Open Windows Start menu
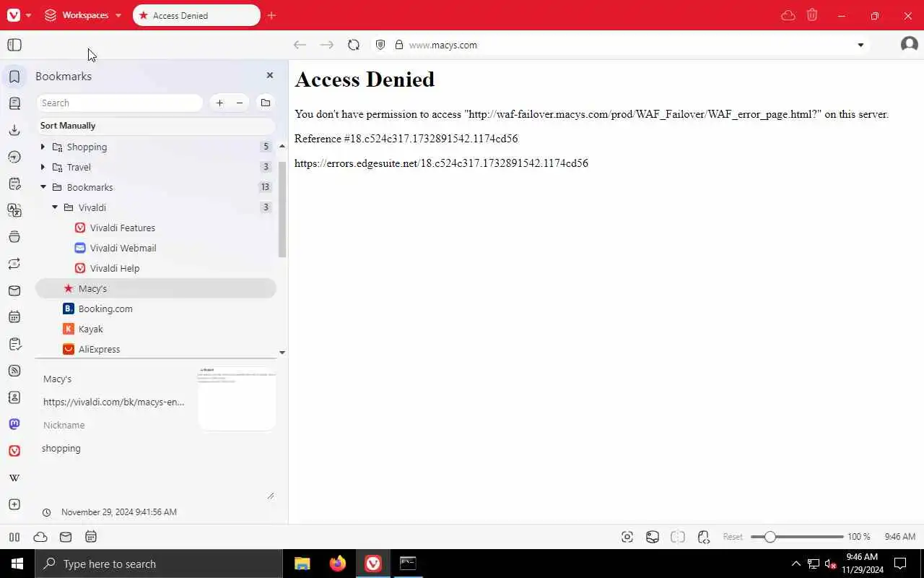The image size is (924, 578). [x=17, y=564]
